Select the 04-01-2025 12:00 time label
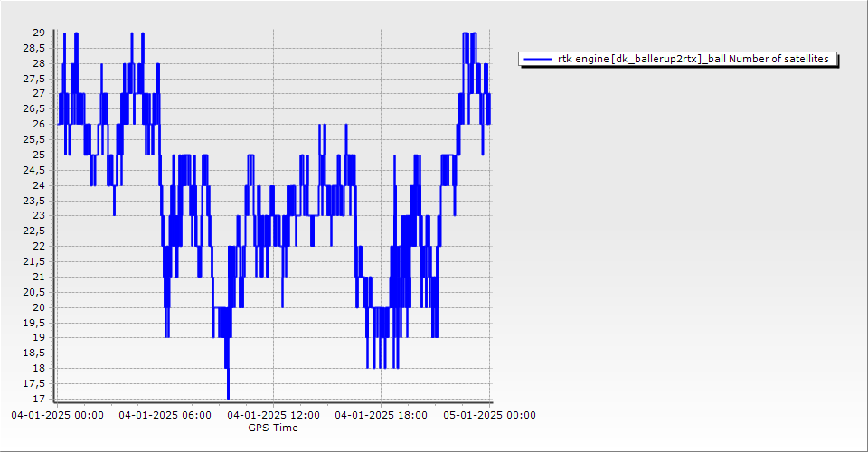The width and height of the screenshot is (868, 452). click(x=273, y=416)
